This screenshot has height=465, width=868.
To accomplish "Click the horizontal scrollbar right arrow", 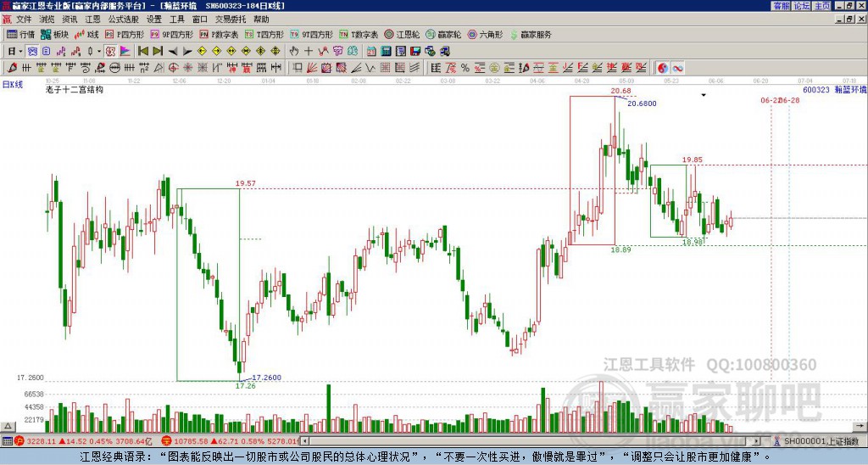I will coord(757,441).
